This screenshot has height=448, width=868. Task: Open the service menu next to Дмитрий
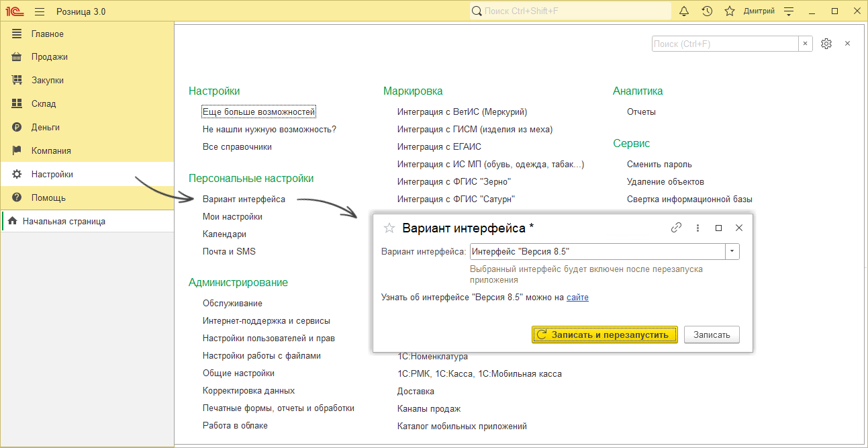coord(789,11)
